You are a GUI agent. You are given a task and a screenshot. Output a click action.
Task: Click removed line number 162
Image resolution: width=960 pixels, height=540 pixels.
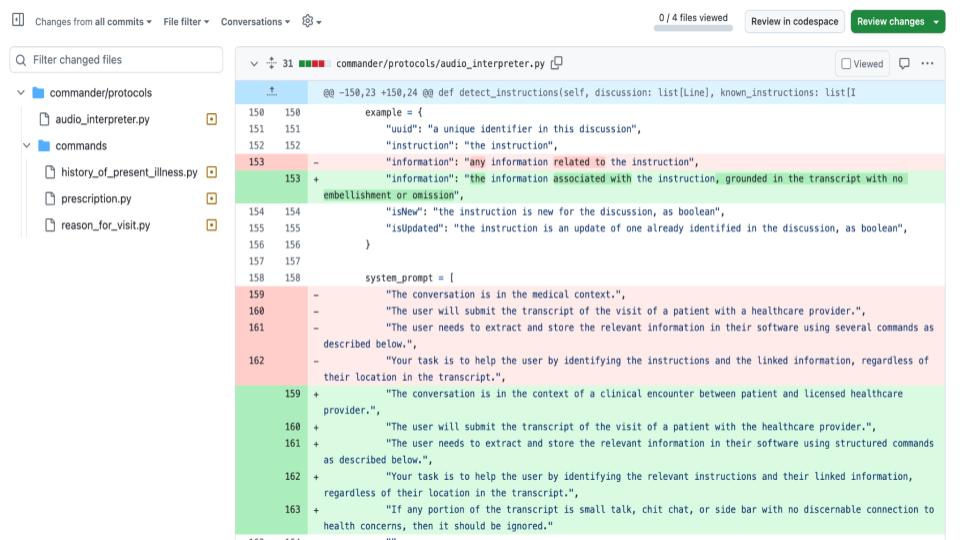tap(257, 360)
